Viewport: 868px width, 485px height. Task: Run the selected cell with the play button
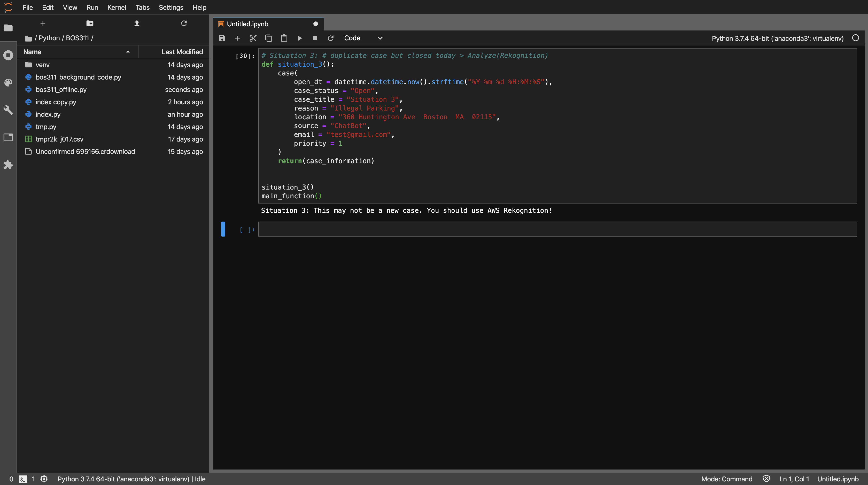300,38
